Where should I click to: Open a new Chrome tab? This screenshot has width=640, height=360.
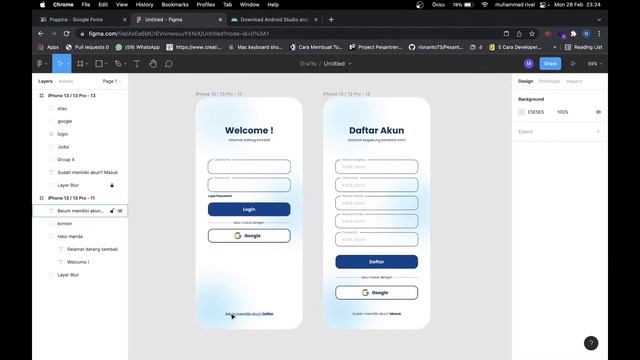[331, 20]
